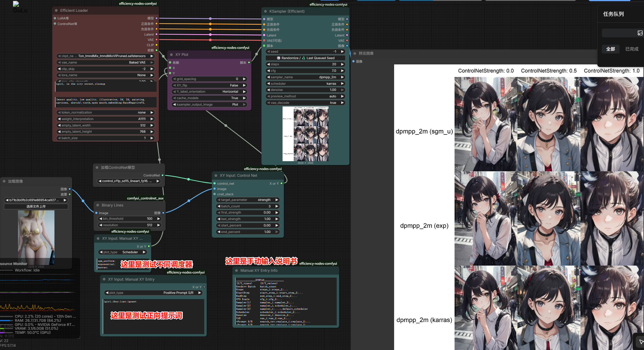
Task: Collapse the Efficient Loader node via its dot
Action: [x=56, y=11]
